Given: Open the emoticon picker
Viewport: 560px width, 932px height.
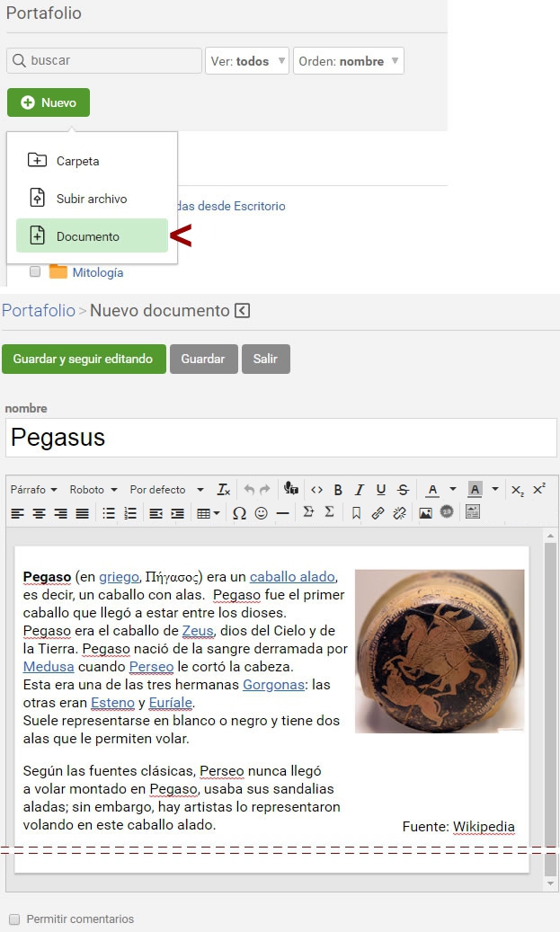Looking at the screenshot, I should click(262, 513).
